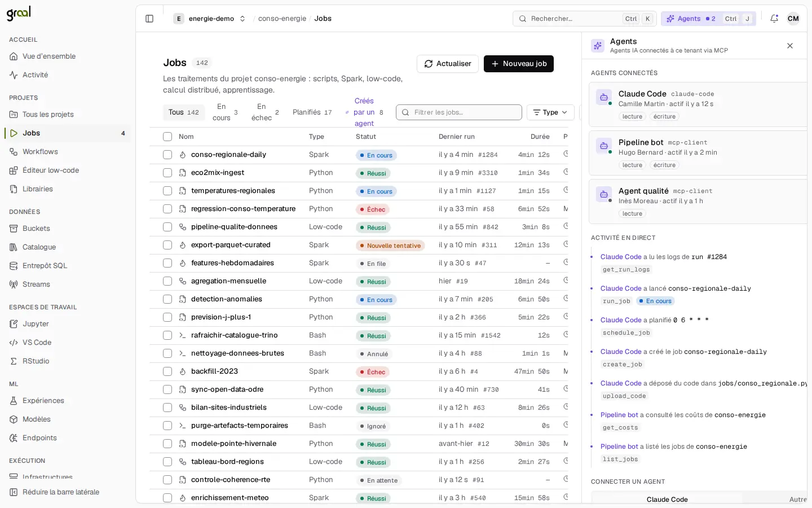Viewport: 812px width, 508px height.
Task: Click the Actualiser button
Action: (448, 64)
